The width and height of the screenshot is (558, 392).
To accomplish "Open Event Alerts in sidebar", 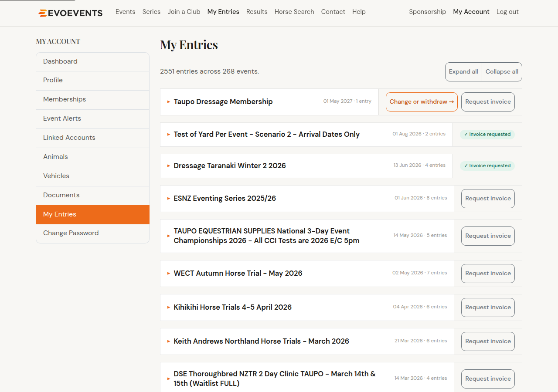I will pyautogui.click(x=92, y=119).
